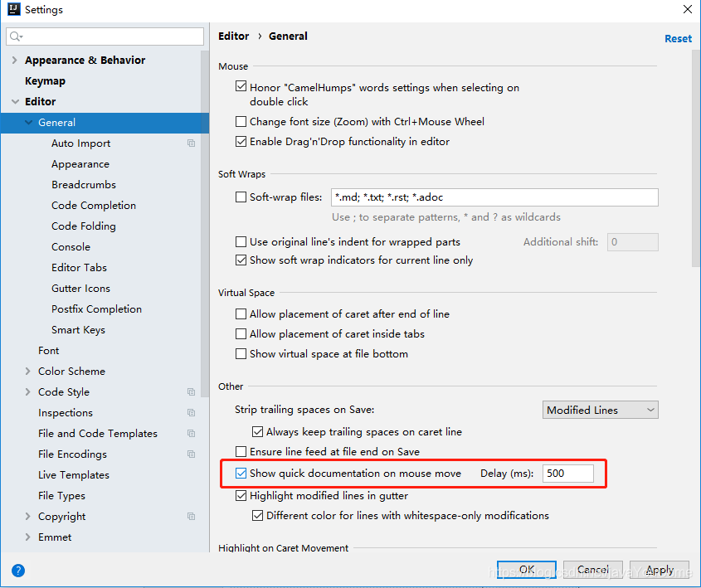Click the icon beside File Encodings
Screen dimensions: 701x588
[x=192, y=454]
